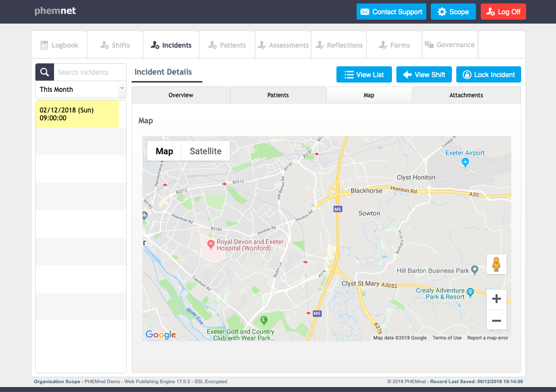Select the 02/12/2018 incident entry
The height and width of the screenshot is (392, 556).
(x=77, y=114)
